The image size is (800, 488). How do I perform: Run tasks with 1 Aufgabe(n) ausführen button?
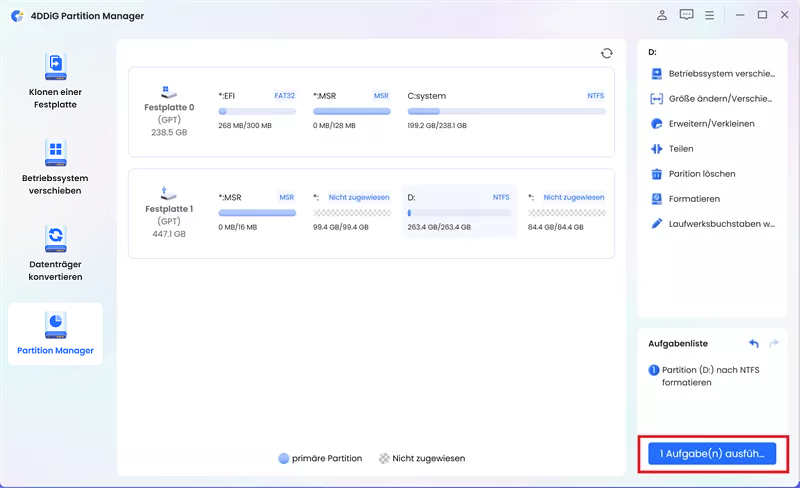point(712,453)
